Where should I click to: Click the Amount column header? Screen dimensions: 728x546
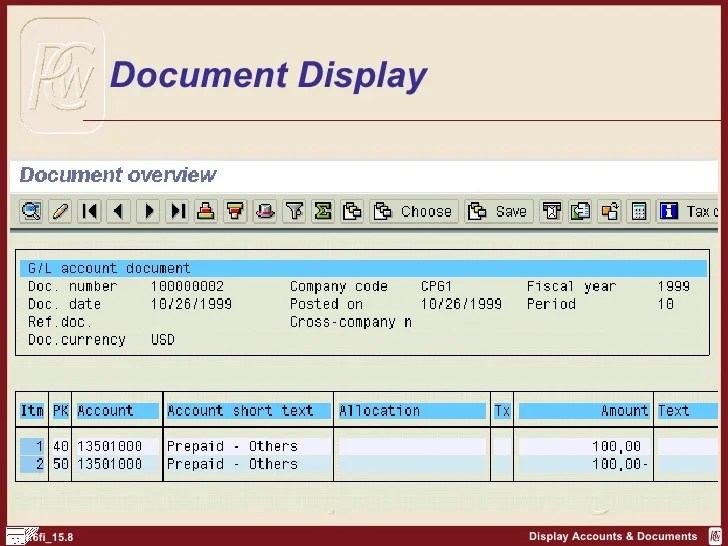(x=584, y=411)
